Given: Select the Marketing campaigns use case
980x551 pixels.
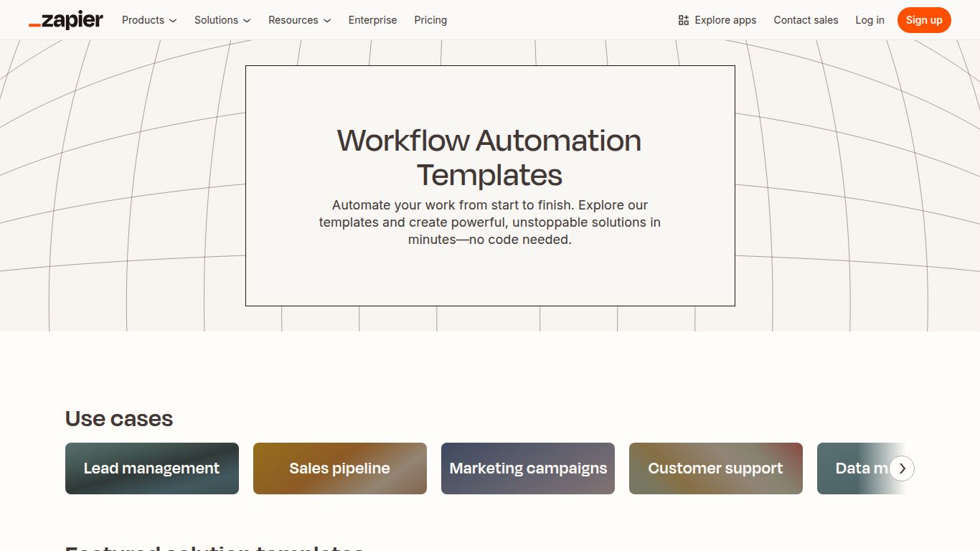Looking at the screenshot, I should [527, 468].
